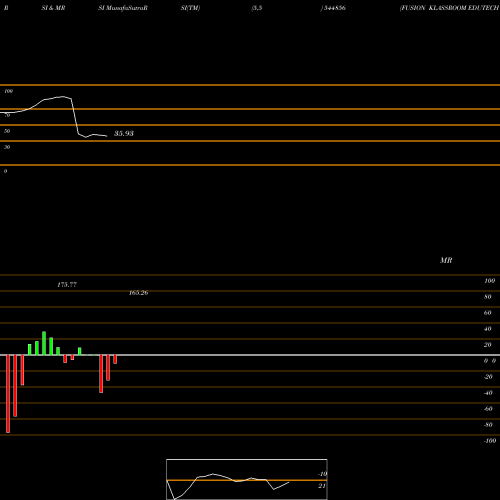Click the RSI value 35.93 label
This screenshot has width=500, height=500.
click(124, 134)
